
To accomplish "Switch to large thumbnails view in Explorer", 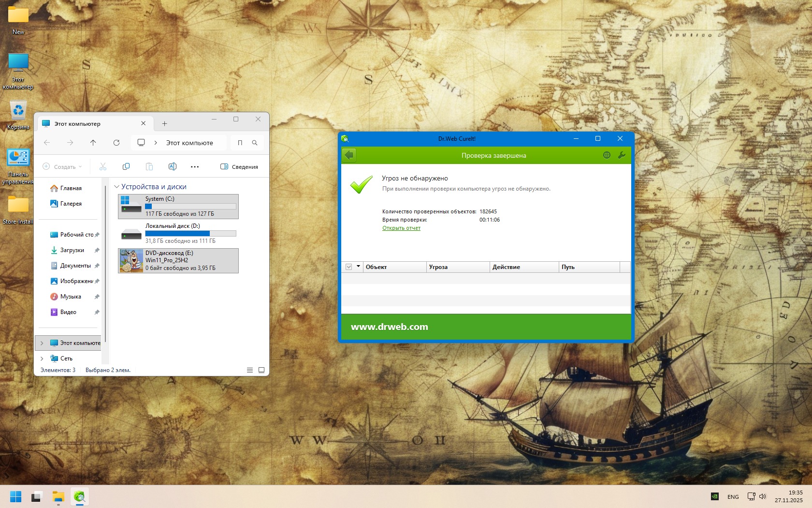I will [x=261, y=370].
